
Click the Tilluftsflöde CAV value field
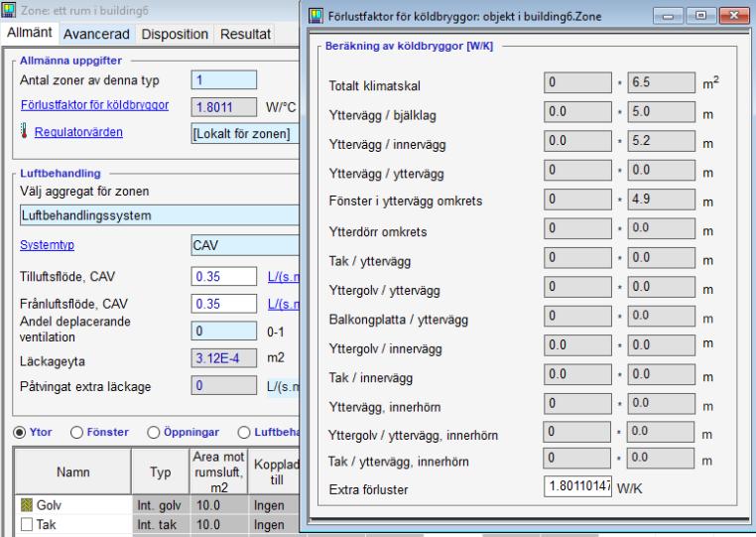click(x=223, y=277)
